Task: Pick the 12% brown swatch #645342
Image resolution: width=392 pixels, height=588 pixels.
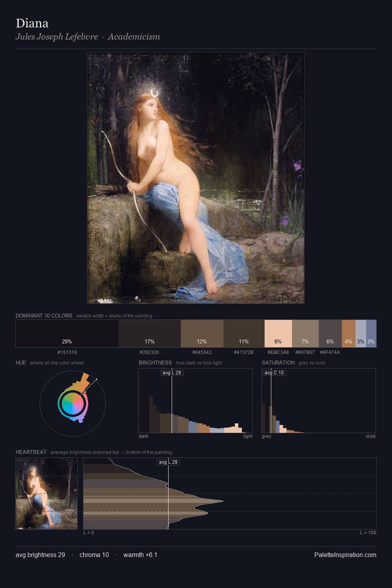Action: pos(202,334)
